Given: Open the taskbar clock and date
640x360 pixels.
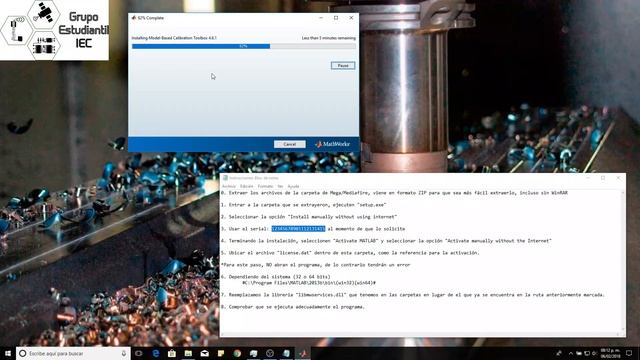Looking at the screenshot, I should (610, 353).
